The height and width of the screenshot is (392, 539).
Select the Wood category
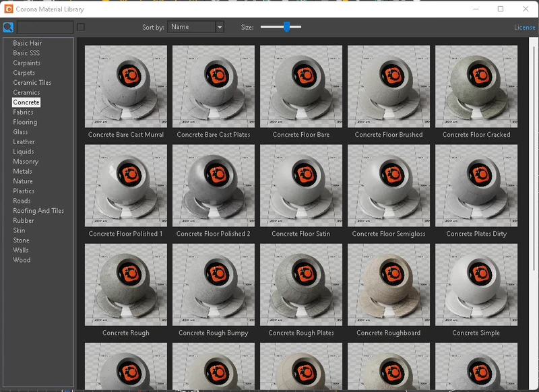22,260
